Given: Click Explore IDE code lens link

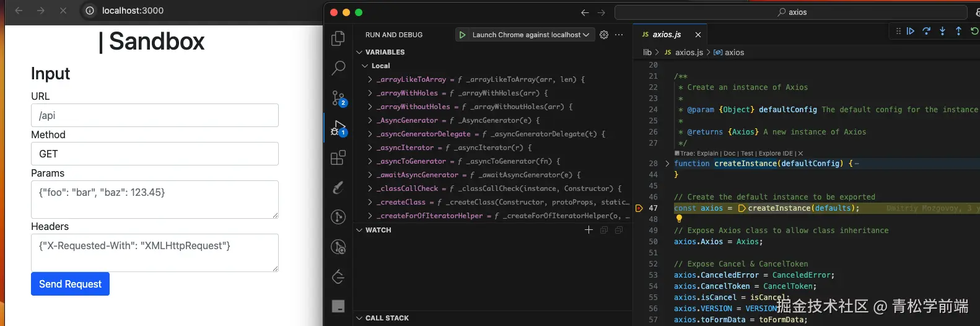Looking at the screenshot, I should [776, 154].
